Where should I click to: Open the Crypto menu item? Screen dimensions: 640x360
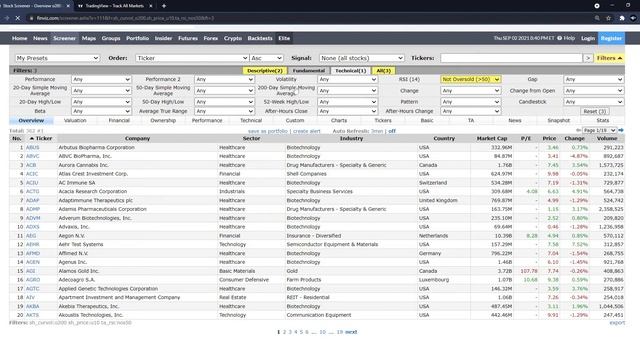pos(233,38)
